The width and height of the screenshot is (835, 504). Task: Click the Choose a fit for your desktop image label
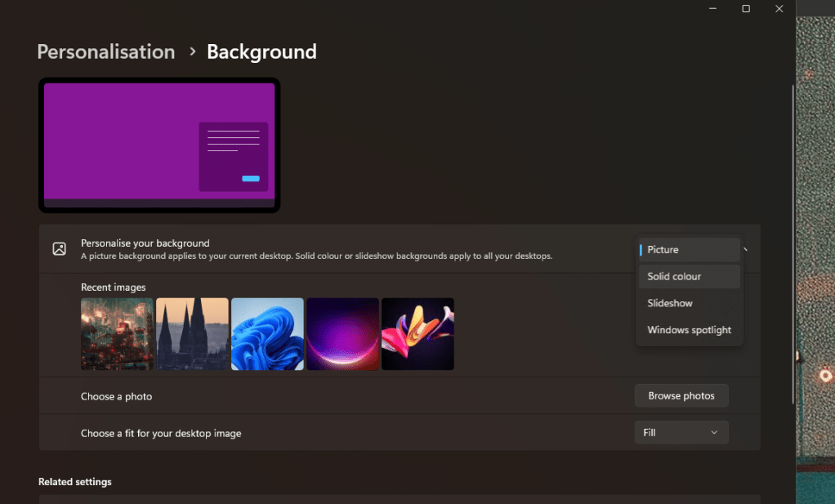161,433
